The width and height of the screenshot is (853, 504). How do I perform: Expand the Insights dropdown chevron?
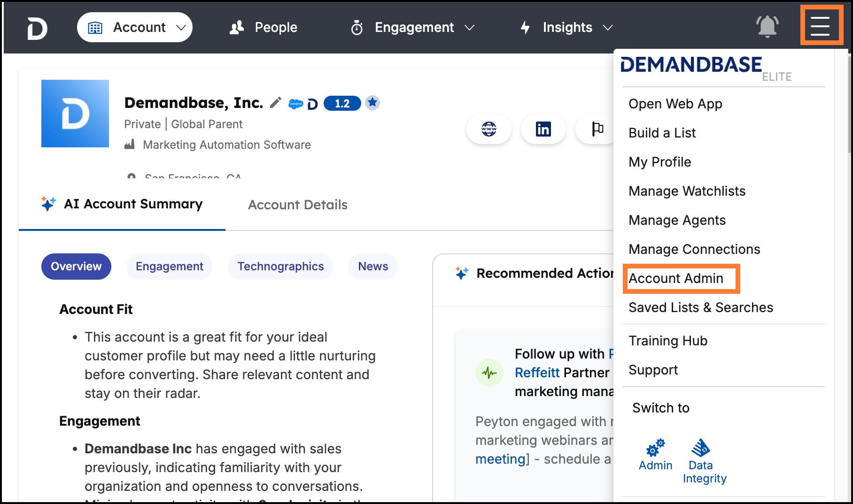click(x=608, y=28)
